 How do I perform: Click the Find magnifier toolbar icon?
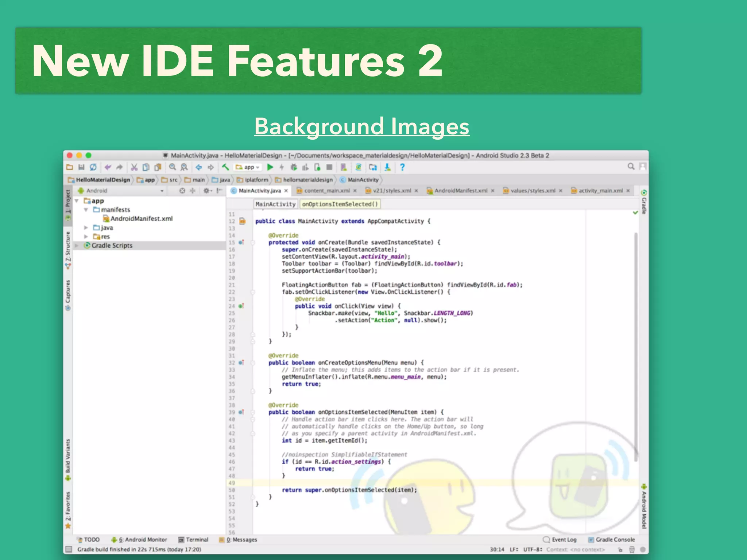tap(173, 167)
